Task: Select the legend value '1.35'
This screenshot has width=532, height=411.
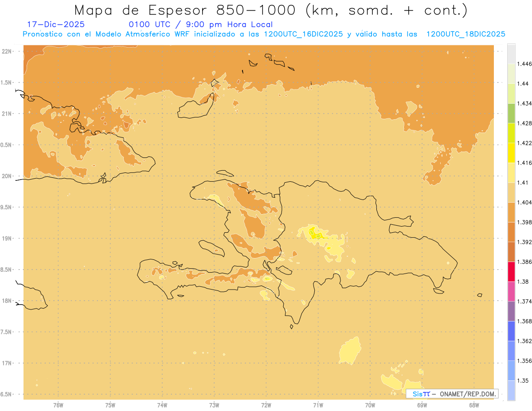Action: 523,380
